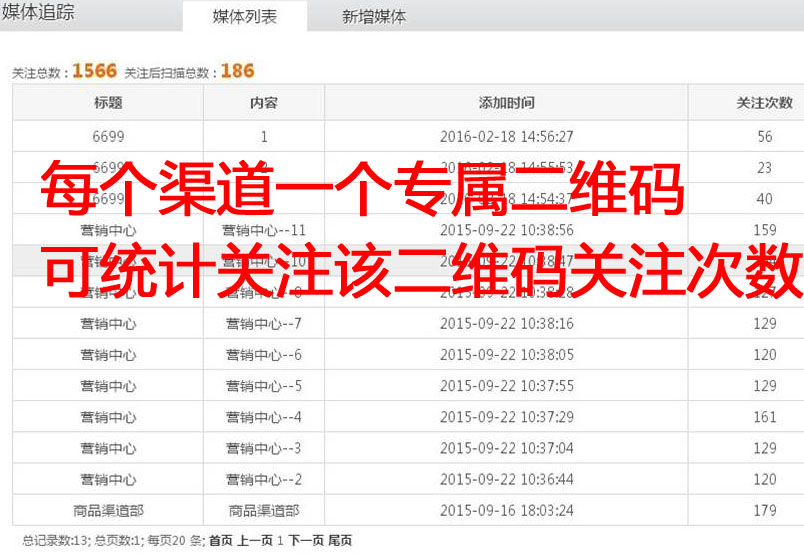Open the 新增媒体 tab

374,17
